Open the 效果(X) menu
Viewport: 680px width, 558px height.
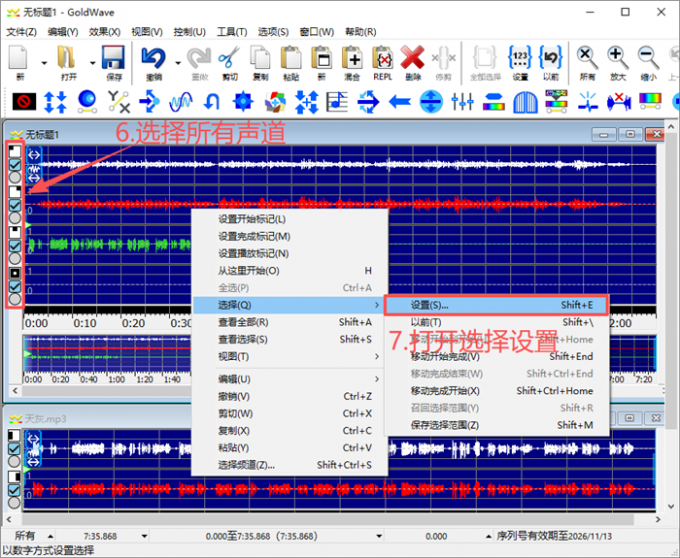[105, 32]
